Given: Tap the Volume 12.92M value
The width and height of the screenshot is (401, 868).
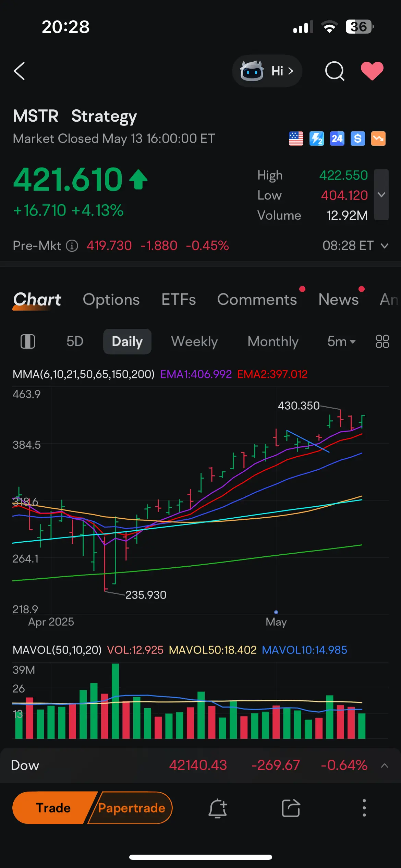Looking at the screenshot, I should click(x=347, y=215).
